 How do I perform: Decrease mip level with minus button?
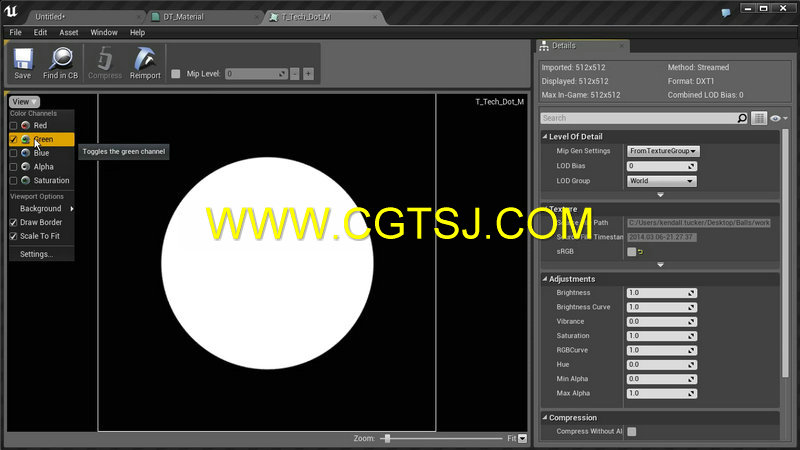click(x=295, y=74)
